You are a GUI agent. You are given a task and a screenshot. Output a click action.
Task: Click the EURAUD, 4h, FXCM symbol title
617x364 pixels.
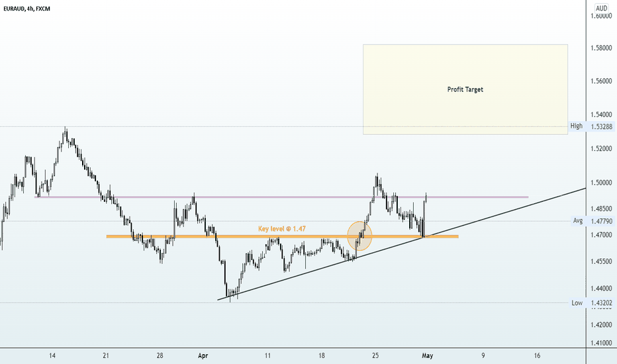(x=26, y=9)
